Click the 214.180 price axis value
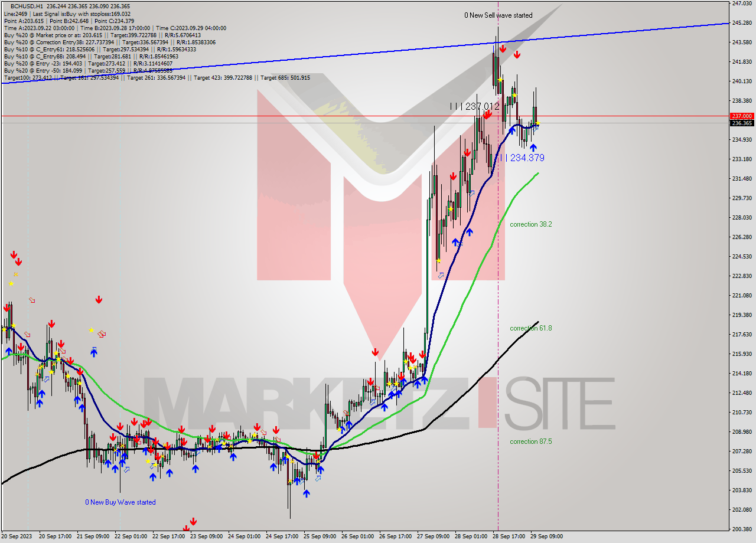 (x=741, y=374)
